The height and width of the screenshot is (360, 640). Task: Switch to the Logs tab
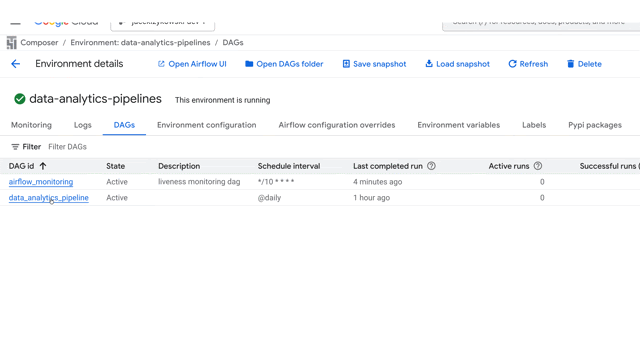click(83, 125)
